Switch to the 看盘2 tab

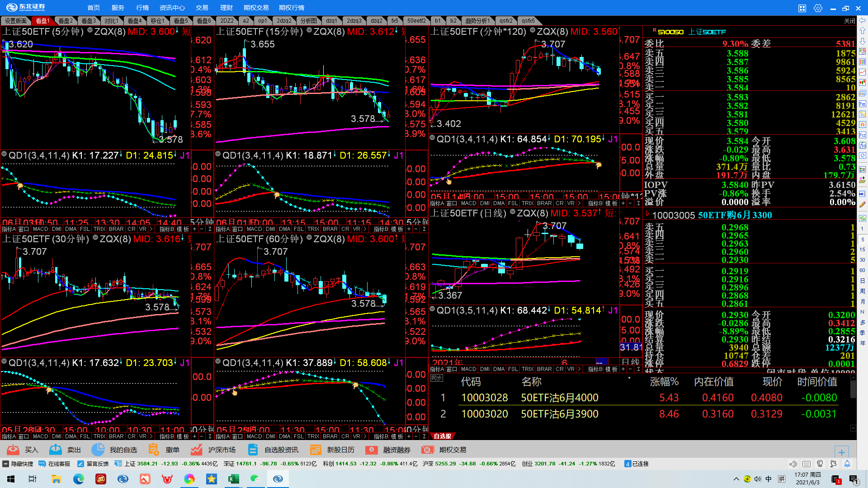point(65,21)
